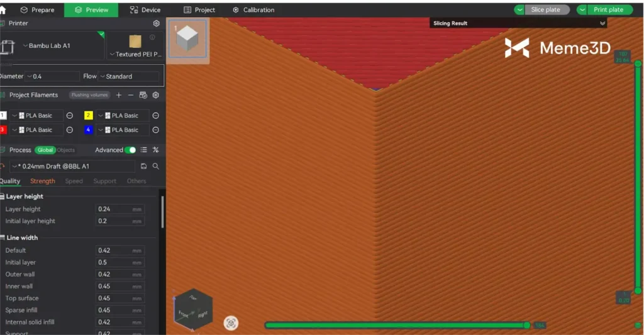Open the Strength settings tab

click(x=43, y=181)
